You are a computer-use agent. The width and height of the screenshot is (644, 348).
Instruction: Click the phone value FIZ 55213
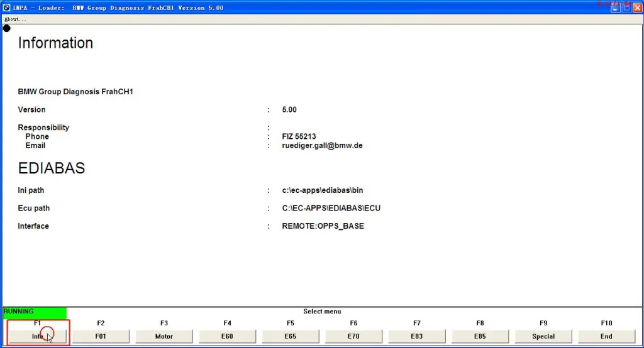coord(299,137)
